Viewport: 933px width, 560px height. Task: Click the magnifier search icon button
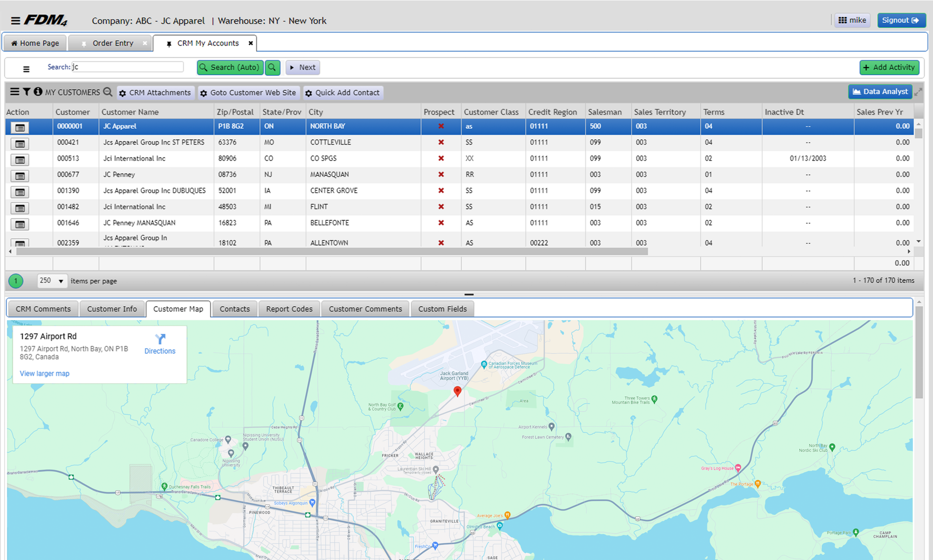click(272, 67)
